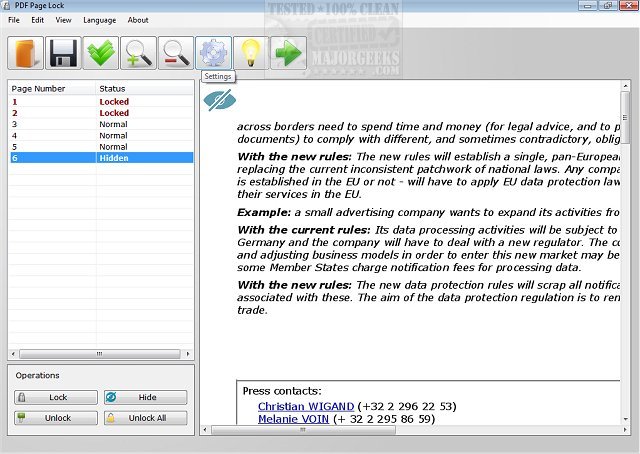Open the Christian WIGAND contact link

click(x=306, y=407)
